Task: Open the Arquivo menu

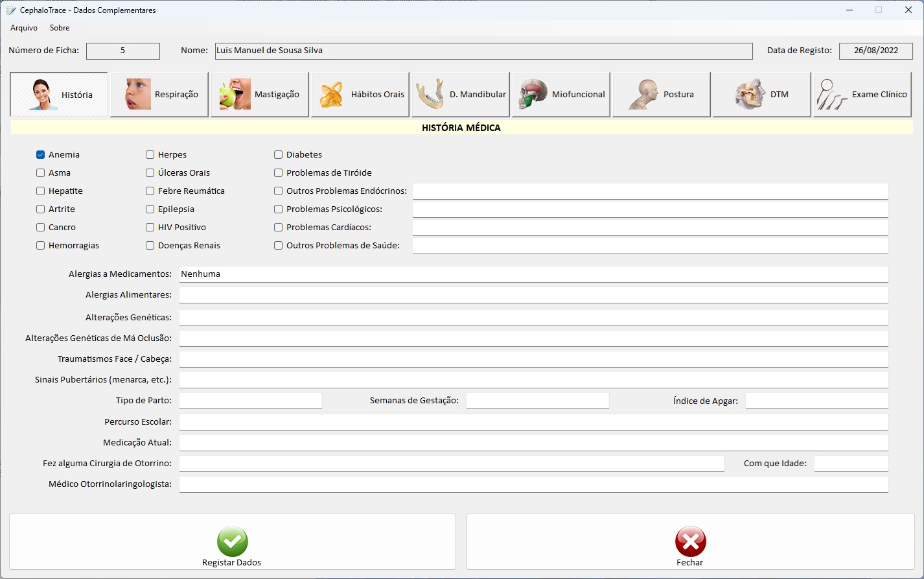Action: coord(24,28)
